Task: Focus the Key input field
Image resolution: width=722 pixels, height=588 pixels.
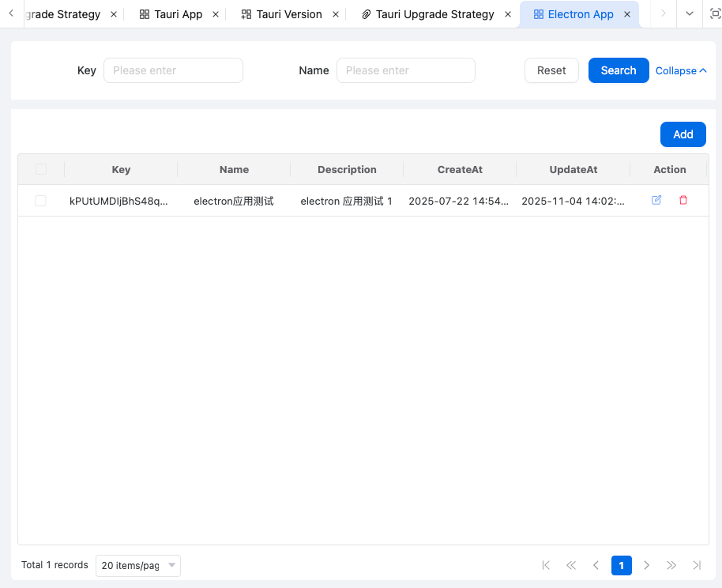Action: tap(173, 70)
